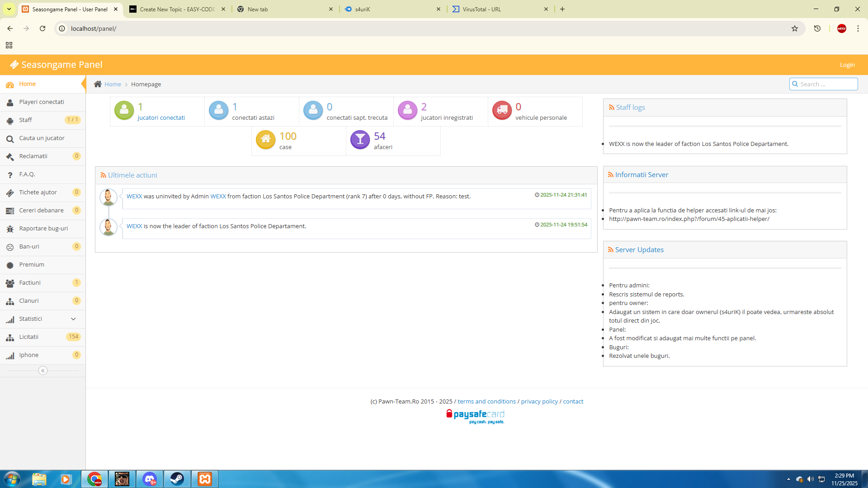Click the Search input field
The height and width of the screenshot is (488, 868).
click(x=824, y=84)
